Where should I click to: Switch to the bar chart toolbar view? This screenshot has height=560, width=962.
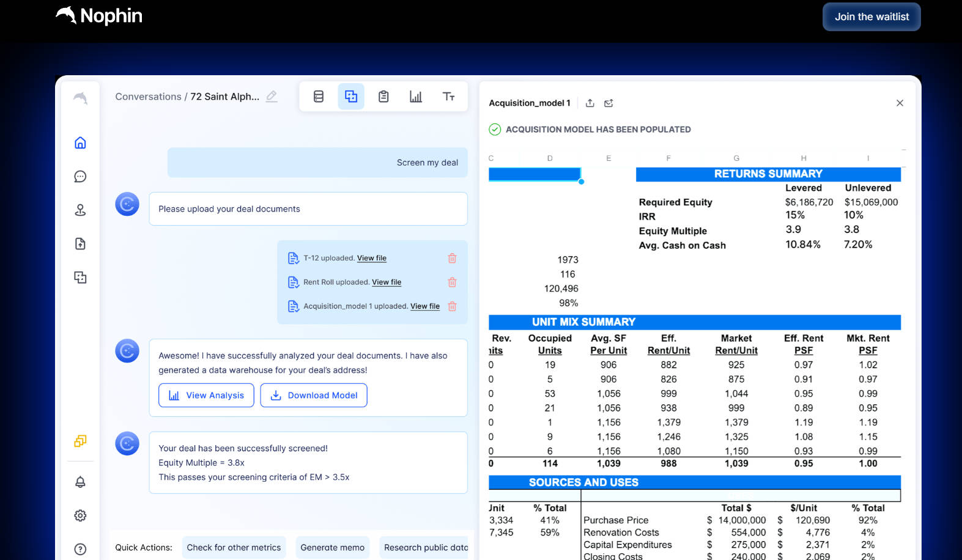pos(416,97)
